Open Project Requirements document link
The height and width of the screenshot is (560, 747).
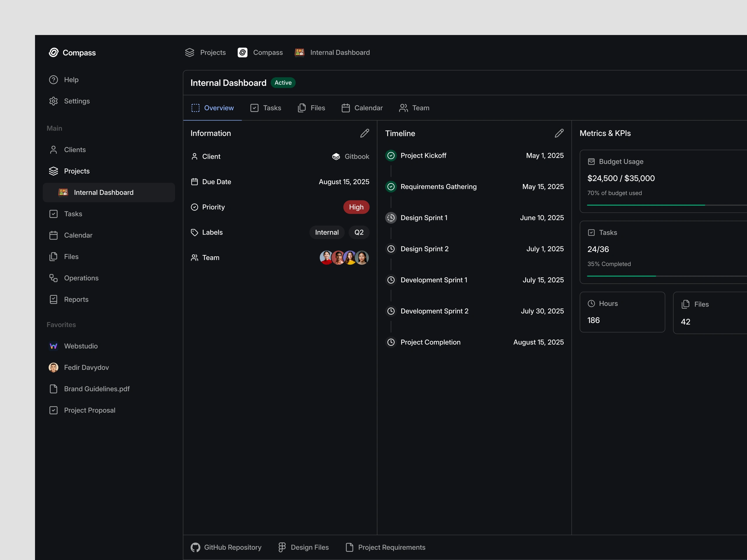click(385, 547)
